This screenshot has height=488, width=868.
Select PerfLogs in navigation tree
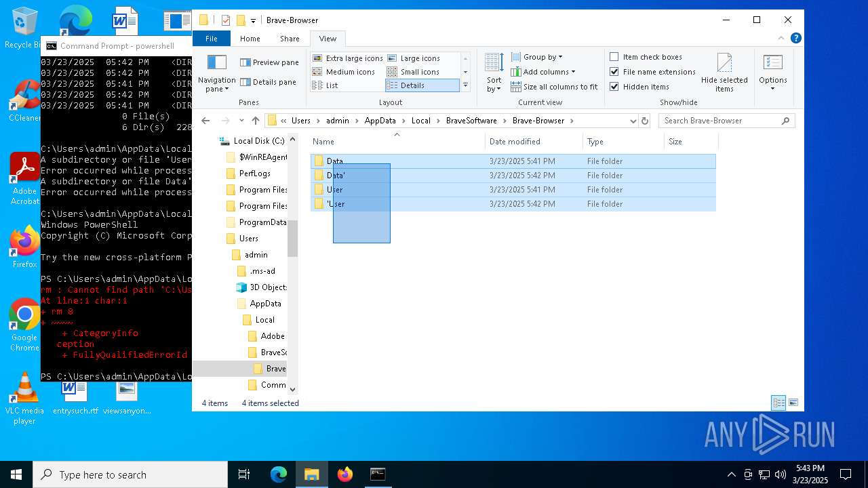click(254, 174)
